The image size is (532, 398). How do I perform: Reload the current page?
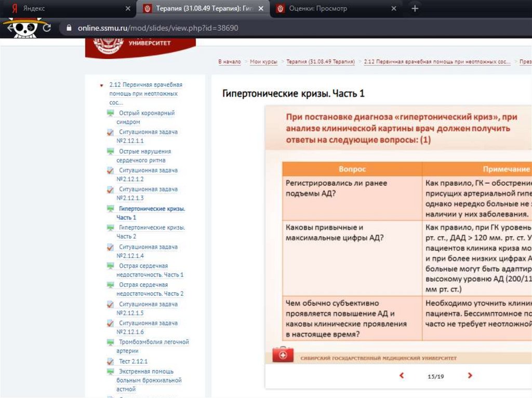tap(47, 28)
